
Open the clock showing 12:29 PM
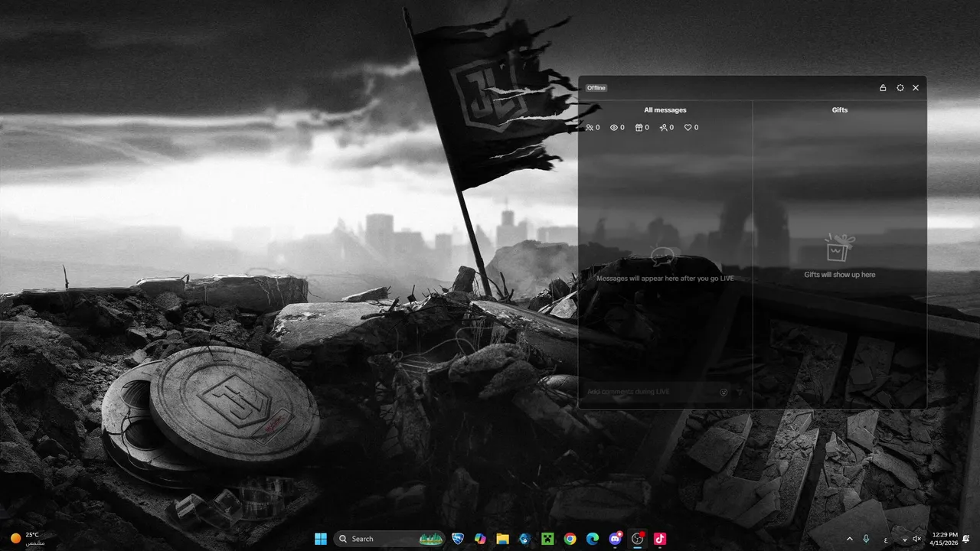pos(942,539)
